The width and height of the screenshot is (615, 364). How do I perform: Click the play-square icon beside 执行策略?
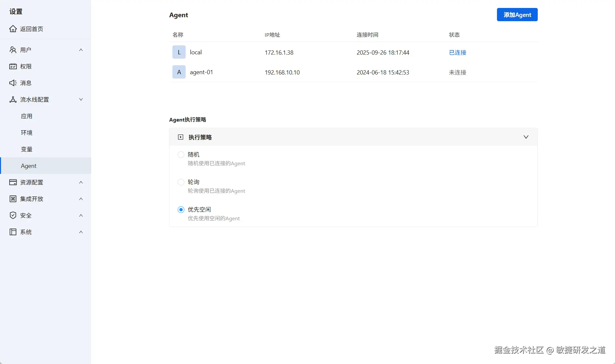pyautogui.click(x=181, y=137)
